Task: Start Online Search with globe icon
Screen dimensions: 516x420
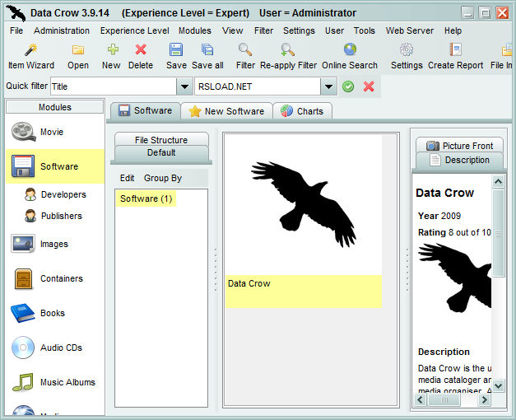Action: pyautogui.click(x=350, y=49)
